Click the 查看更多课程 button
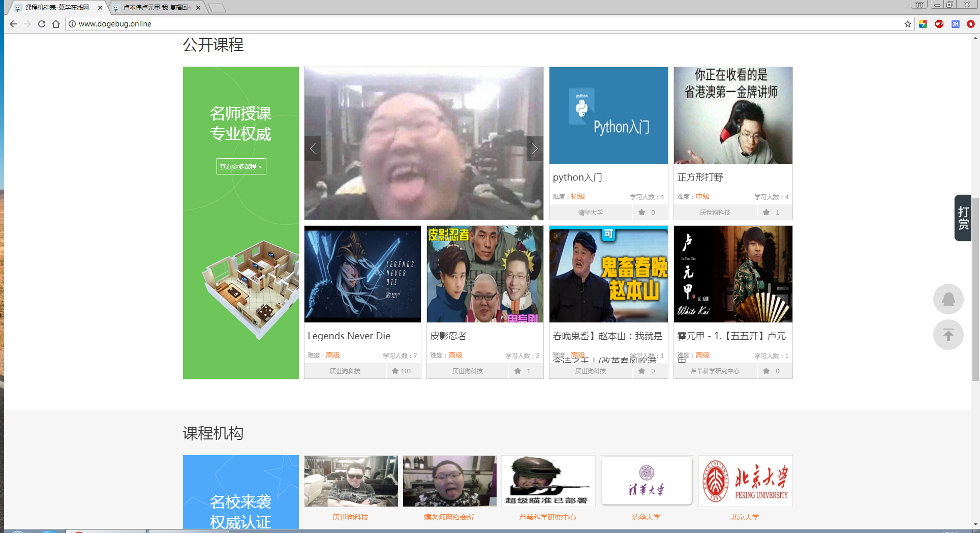 click(x=241, y=166)
